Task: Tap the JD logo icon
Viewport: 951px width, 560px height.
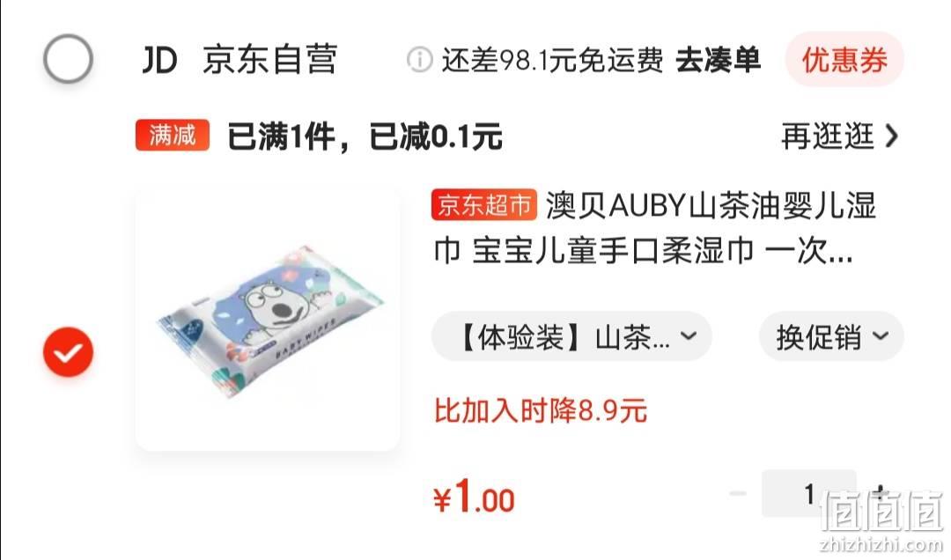Action: 159,60
